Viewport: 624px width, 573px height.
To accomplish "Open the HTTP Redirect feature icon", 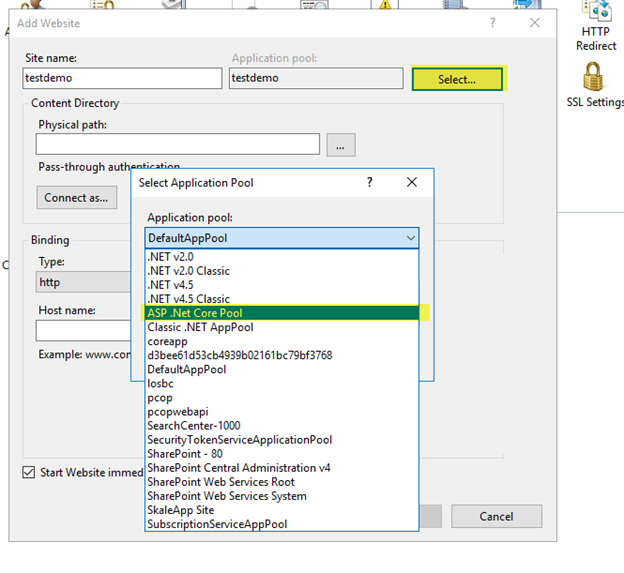I will pyautogui.click(x=594, y=24).
